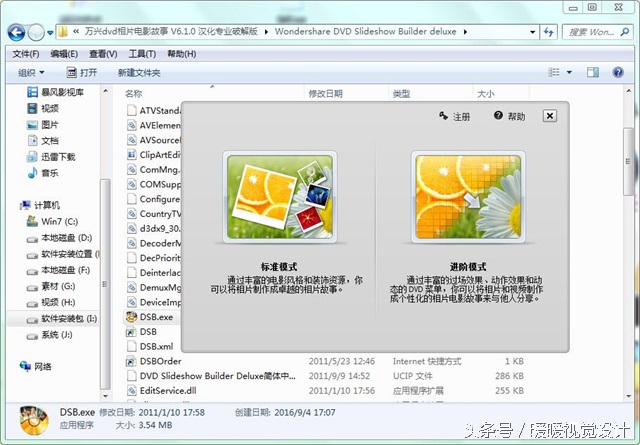Click the blue help question icon

618,72
